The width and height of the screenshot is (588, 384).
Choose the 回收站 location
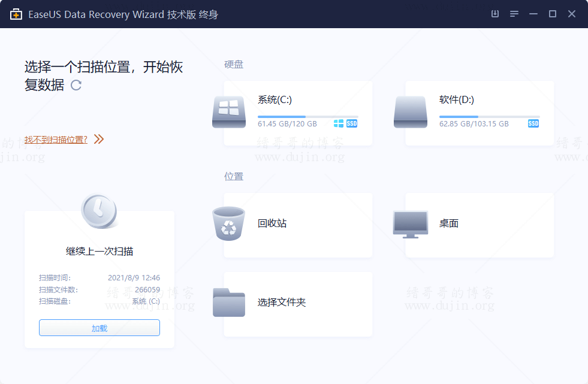[298, 225]
